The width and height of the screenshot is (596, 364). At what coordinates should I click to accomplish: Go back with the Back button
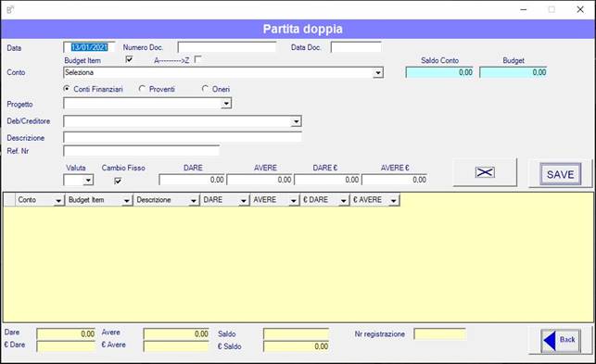[561, 341]
